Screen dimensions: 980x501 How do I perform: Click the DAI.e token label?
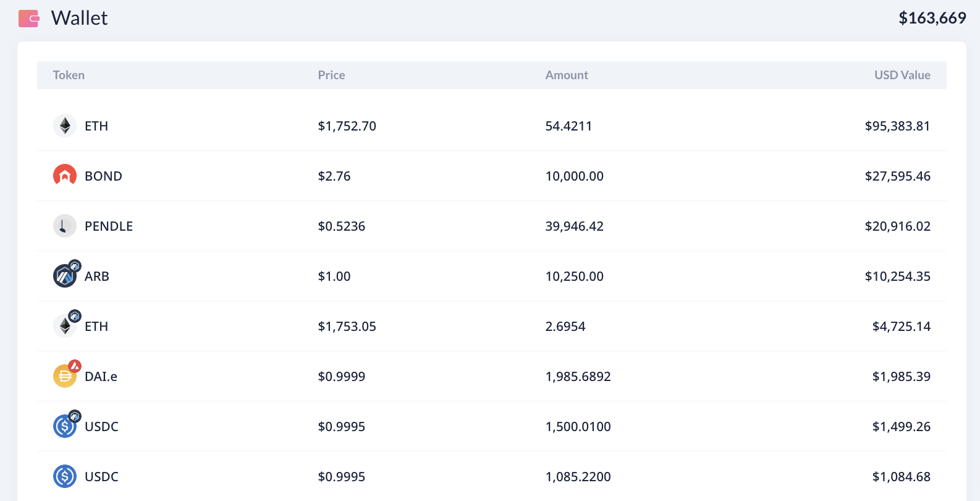[101, 377]
